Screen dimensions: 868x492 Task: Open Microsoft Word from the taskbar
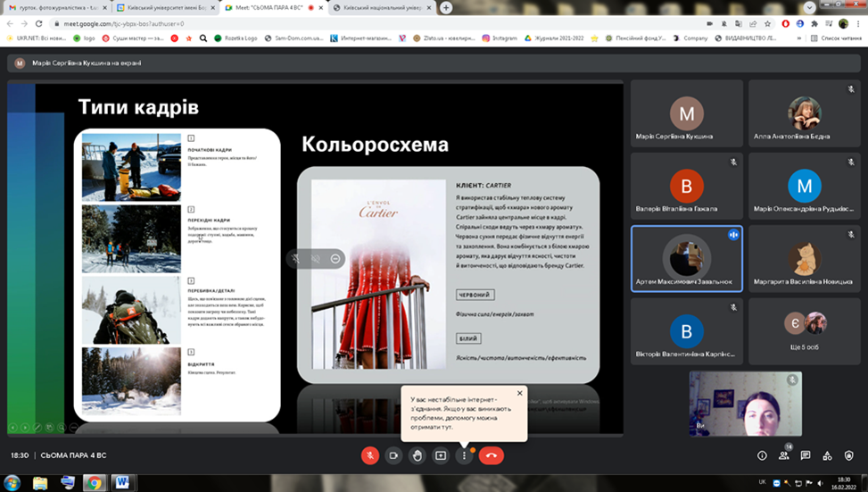120,482
